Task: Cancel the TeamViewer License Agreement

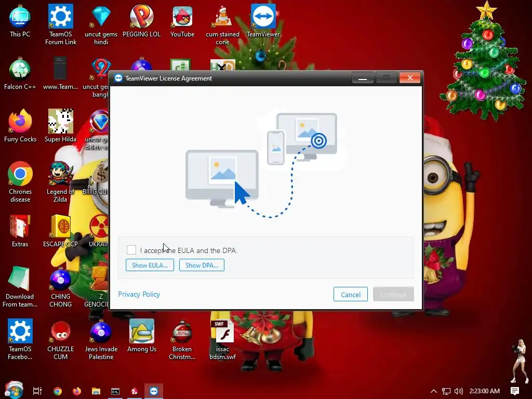Action: click(x=351, y=295)
